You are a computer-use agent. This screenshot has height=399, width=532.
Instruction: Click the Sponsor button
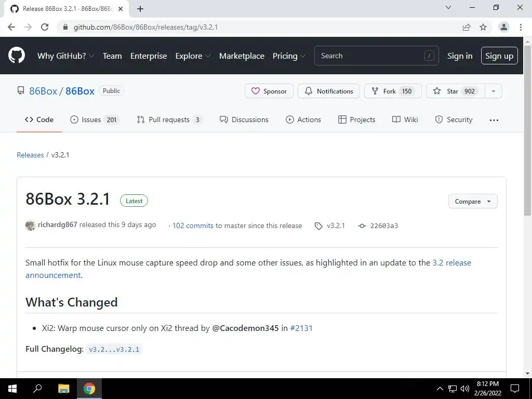pyautogui.click(x=269, y=91)
